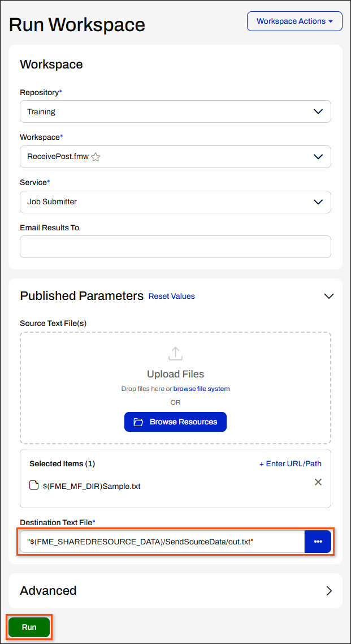Screen dimensions: 351x644
Task: Remove Sample.txt using the X icon
Action: tap(318, 482)
